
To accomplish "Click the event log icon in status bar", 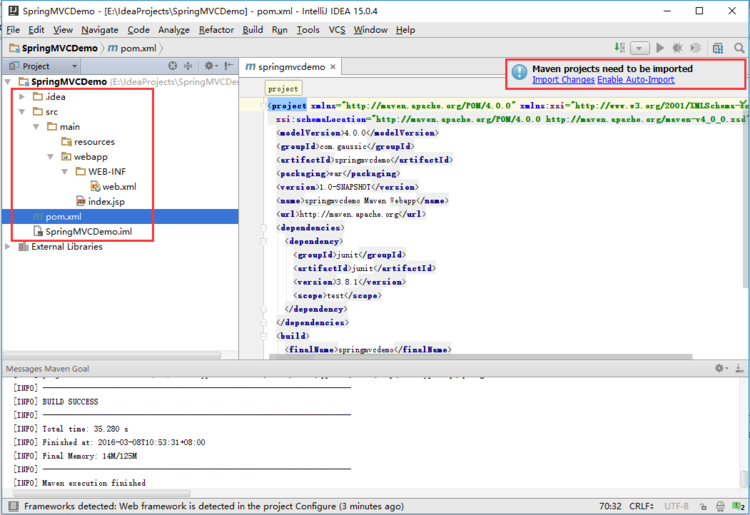I will point(738,506).
